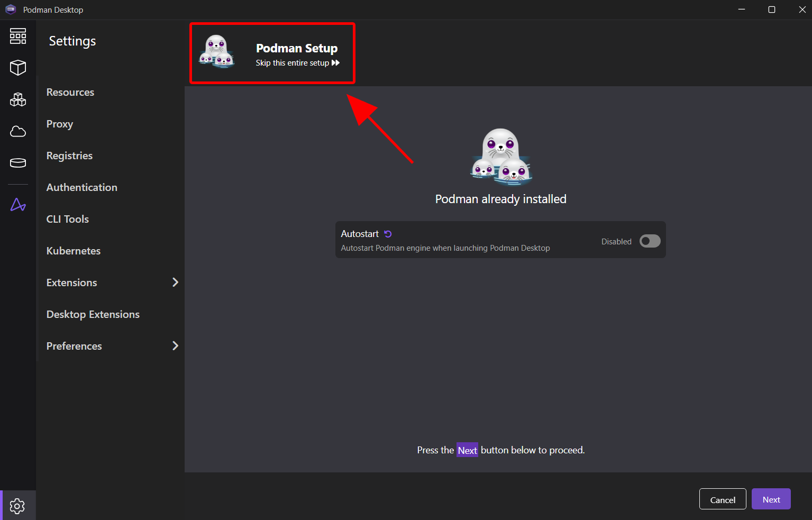Open the Resources settings page
This screenshot has height=520, width=812.
point(70,92)
